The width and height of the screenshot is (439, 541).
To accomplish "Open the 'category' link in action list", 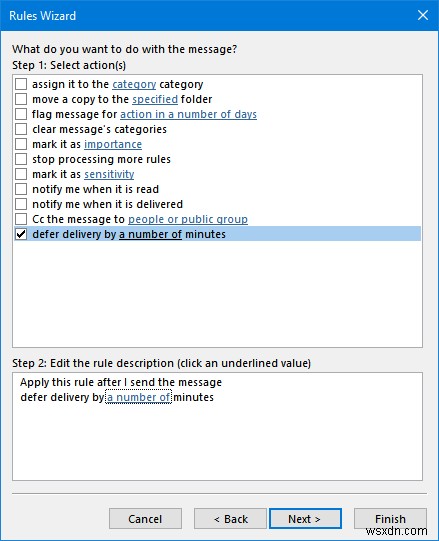I will coord(134,84).
